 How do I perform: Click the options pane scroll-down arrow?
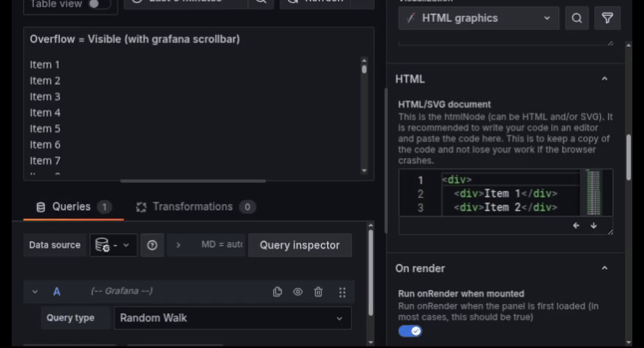629,342
